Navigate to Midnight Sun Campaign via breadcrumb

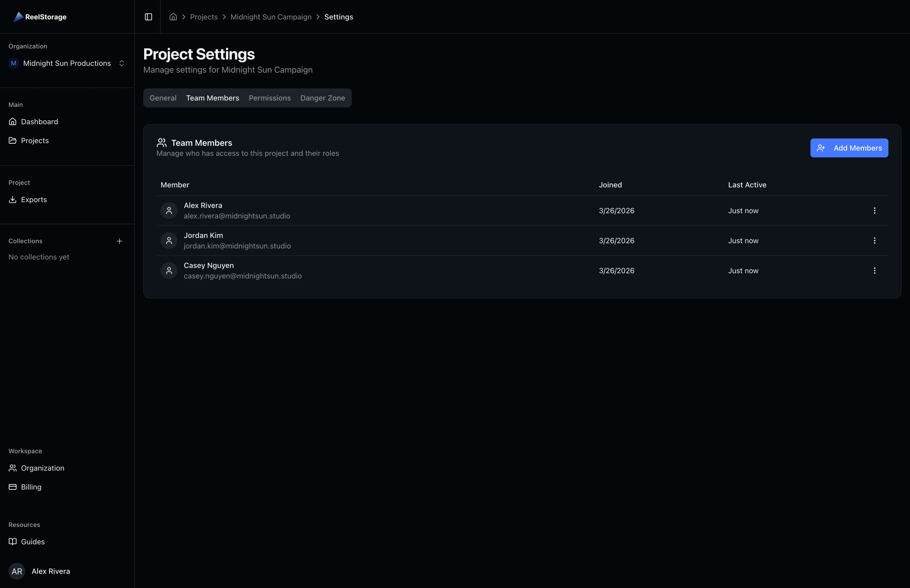271,17
